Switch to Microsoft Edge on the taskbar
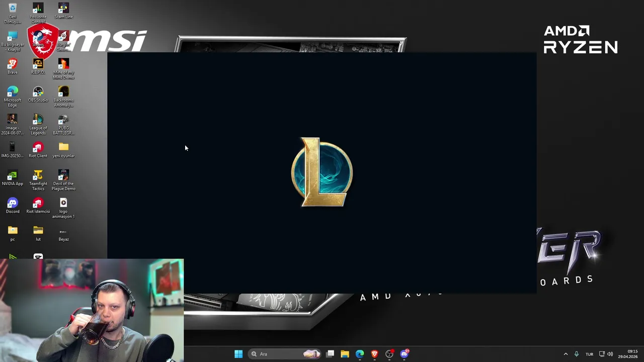644x362 pixels. (x=360, y=354)
